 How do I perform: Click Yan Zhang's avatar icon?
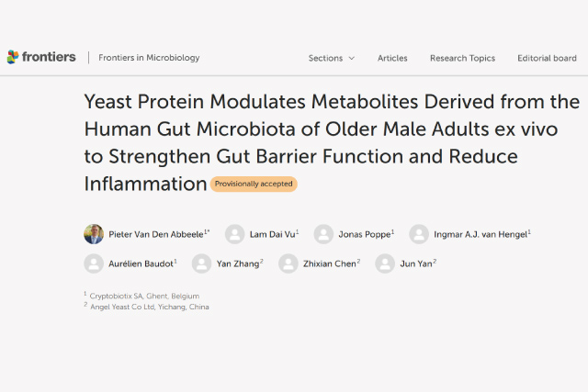202,264
